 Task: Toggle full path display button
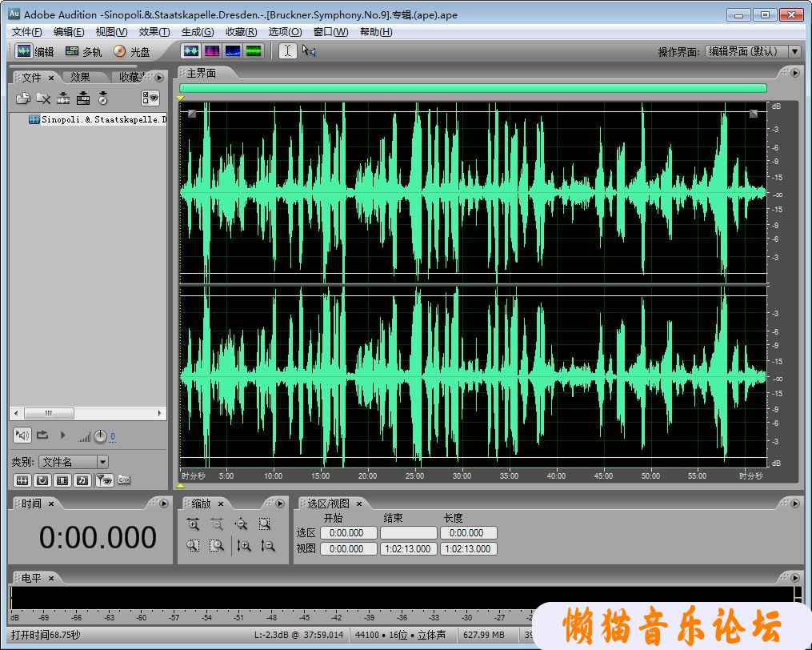(124, 480)
